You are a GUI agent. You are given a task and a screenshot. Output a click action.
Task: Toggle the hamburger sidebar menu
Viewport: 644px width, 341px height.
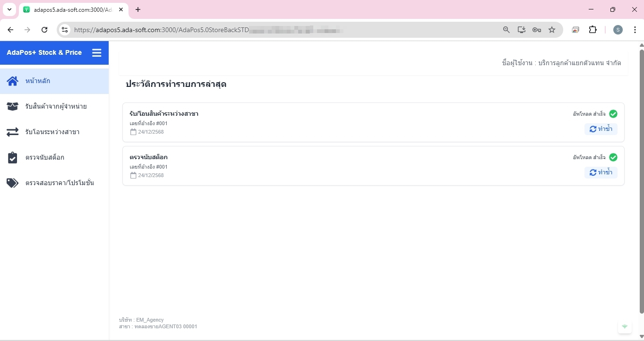coord(96,53)
